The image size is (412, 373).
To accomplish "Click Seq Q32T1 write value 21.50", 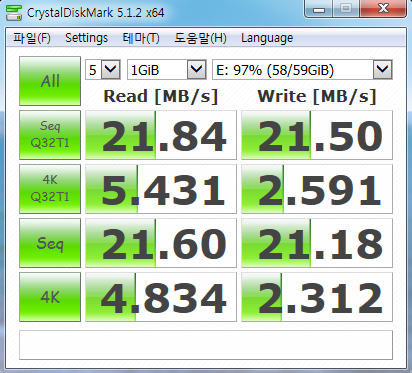I will click(x=317, y=135).
